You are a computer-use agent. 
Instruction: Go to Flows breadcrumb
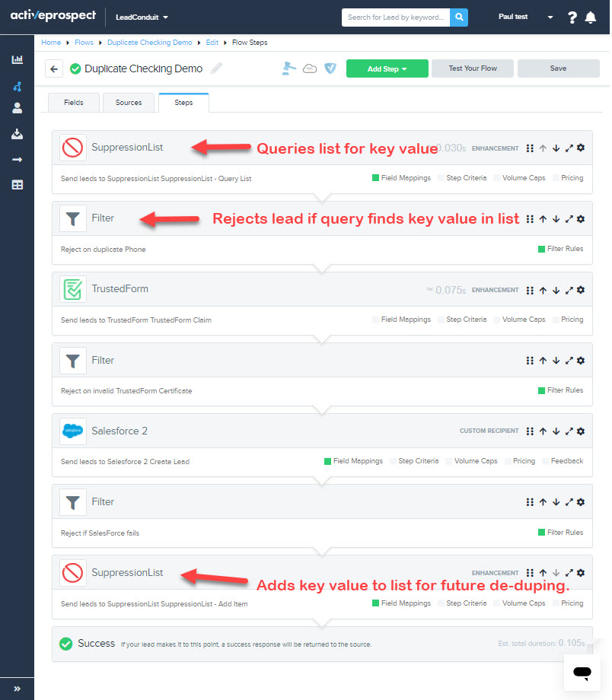pyautogui.click(x=84, y=43)
